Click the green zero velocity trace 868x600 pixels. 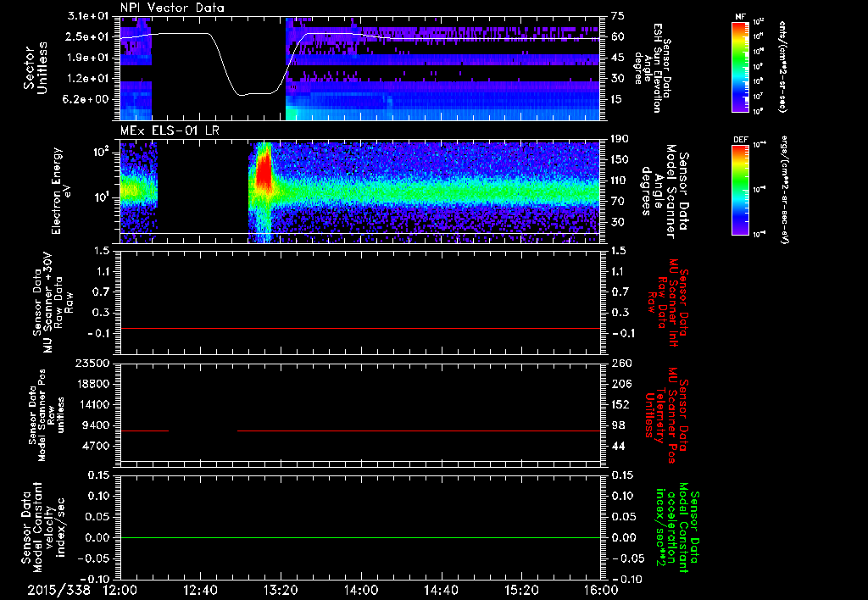click(x=359, y=537)
